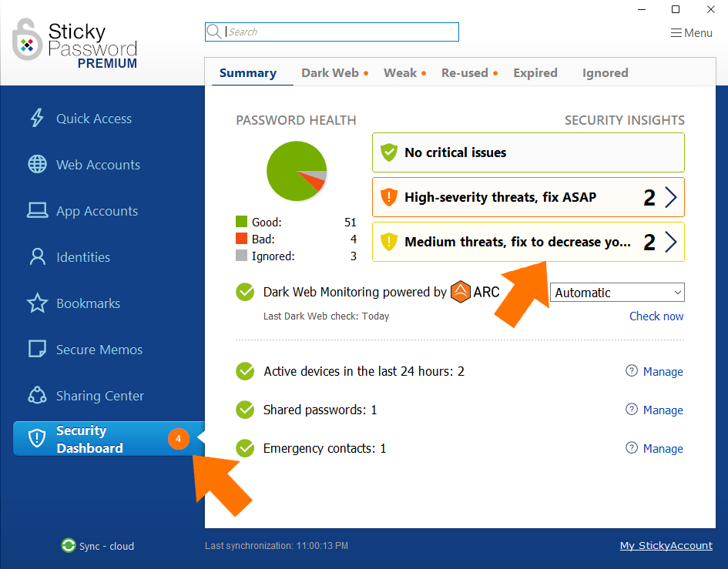Click the hamburger Menu icon
This screenshot has width=728, height=569.
point(676,33)
